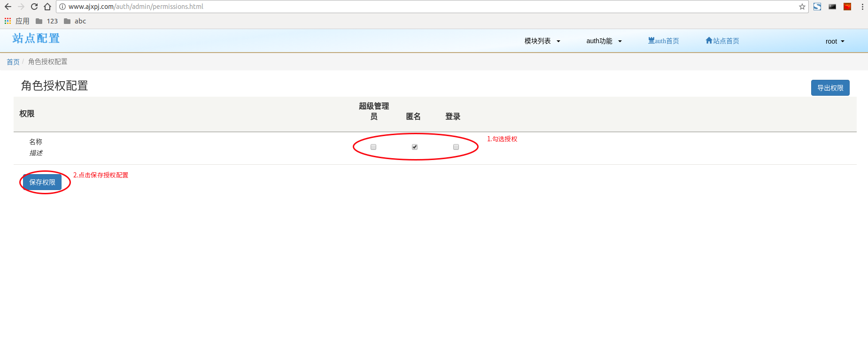868x344 pixels.
Task: Uncheck the 匿名 permission checkbox
Action: (x=415, y=147)
